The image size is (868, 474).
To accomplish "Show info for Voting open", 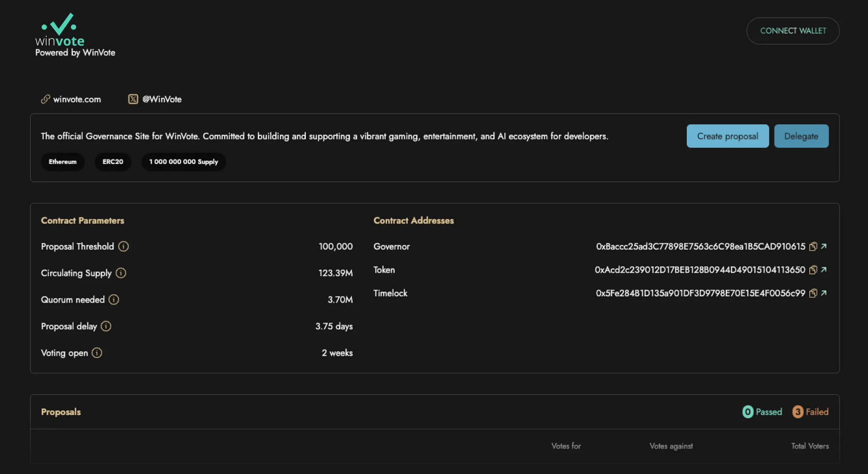I will pyautogui.click(x=97, y=353).
